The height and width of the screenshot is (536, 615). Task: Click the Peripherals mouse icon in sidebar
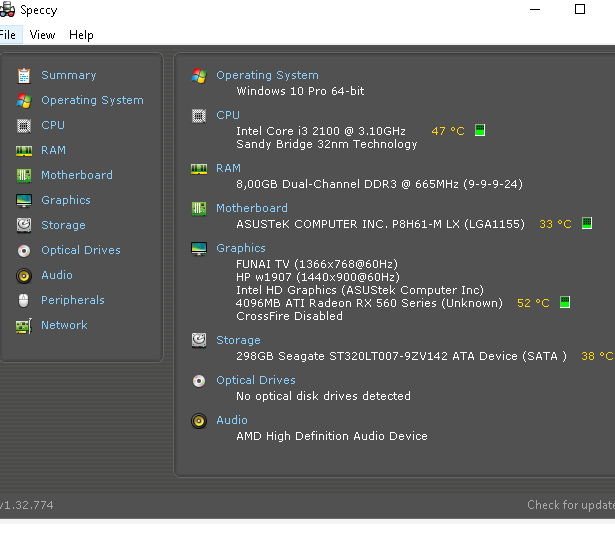tap(24, 301)
